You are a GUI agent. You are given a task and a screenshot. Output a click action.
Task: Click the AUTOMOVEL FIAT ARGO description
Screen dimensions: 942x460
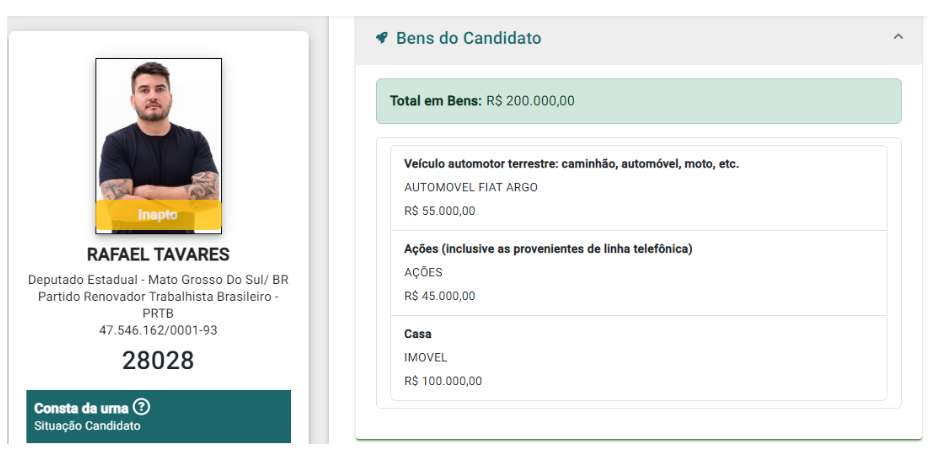click(470, 187)
